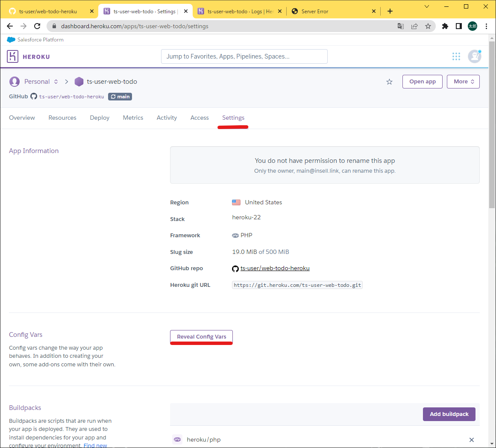
Task: Favorite the app with the star icon
Action: [x=389, y=82]
